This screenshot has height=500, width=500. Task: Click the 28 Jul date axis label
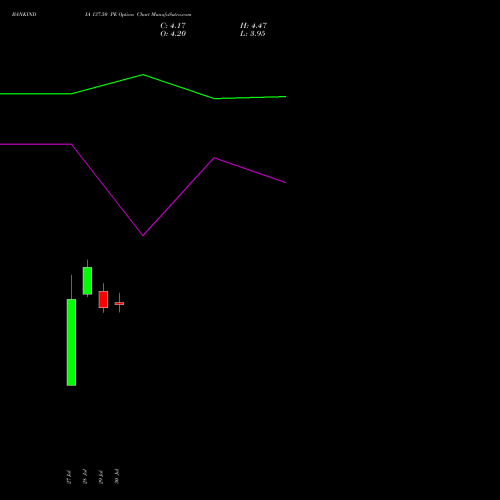click(85, 477)
